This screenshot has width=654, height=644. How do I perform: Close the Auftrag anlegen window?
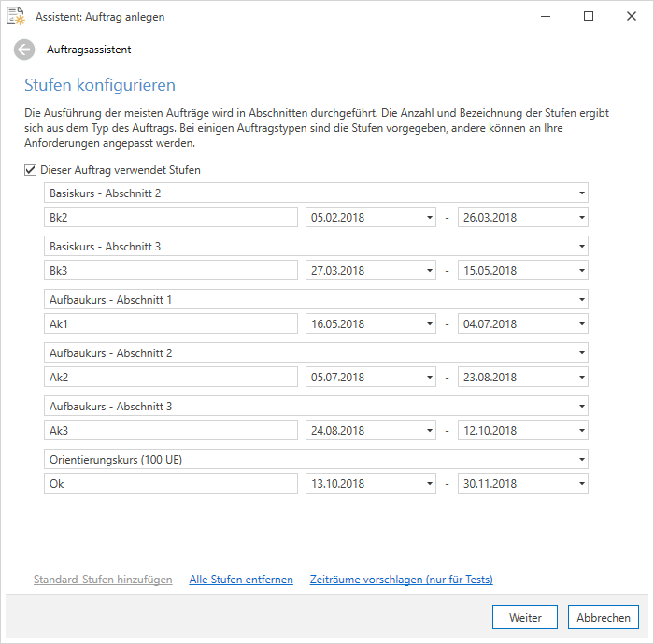coord(632,16)
